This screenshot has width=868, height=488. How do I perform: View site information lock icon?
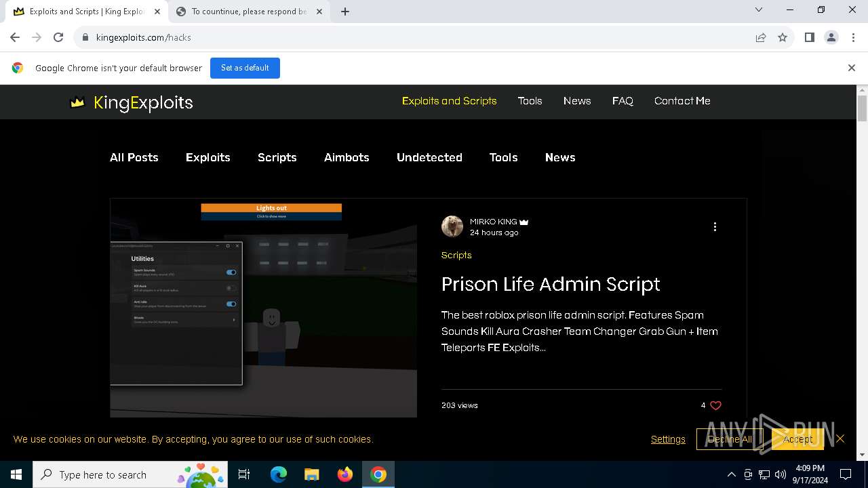coord(85,37)
